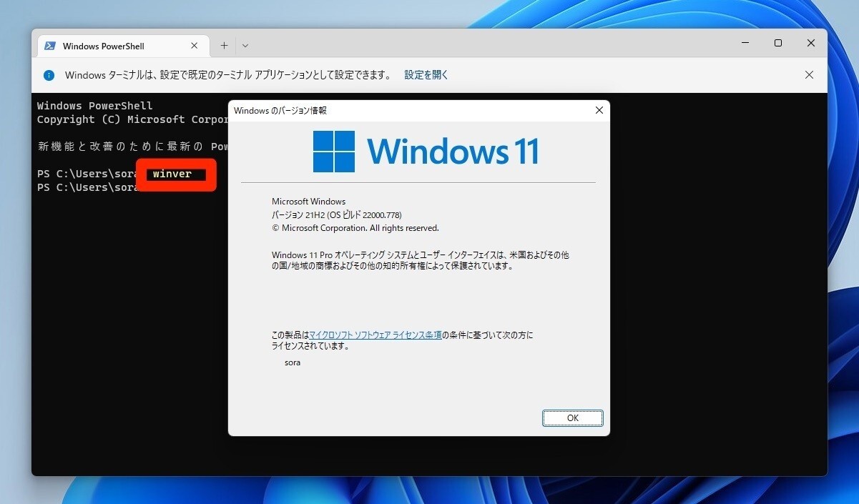Open a new terminal tab with plus
The height and width of the screenshot is (504, 859).
(224, 46)
